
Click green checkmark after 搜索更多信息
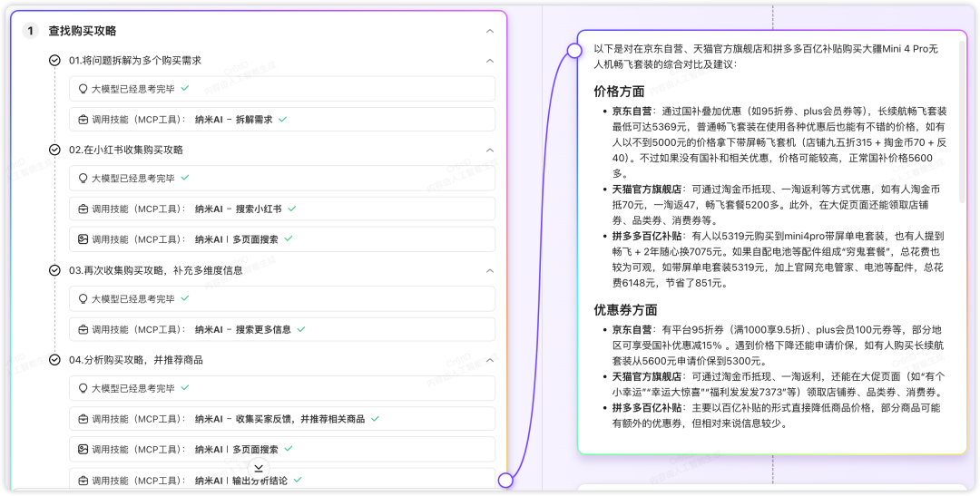click(x=301, y=328)
